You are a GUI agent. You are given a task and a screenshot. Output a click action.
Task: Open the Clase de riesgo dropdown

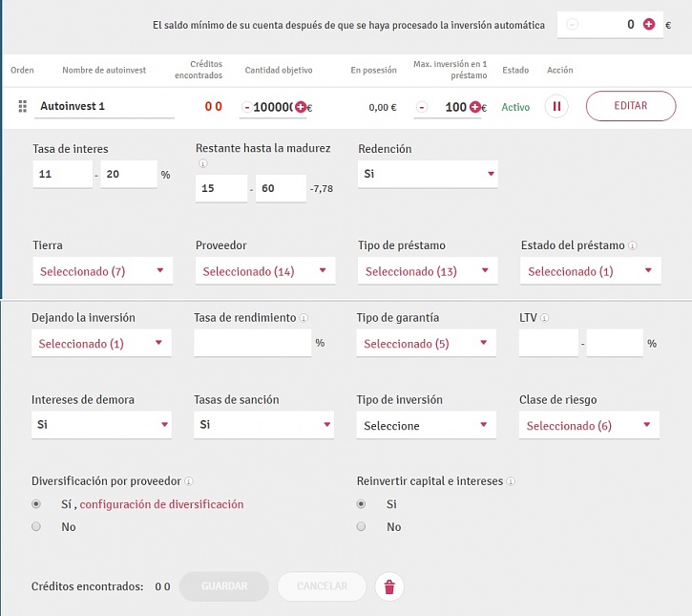tap(589, 426)
